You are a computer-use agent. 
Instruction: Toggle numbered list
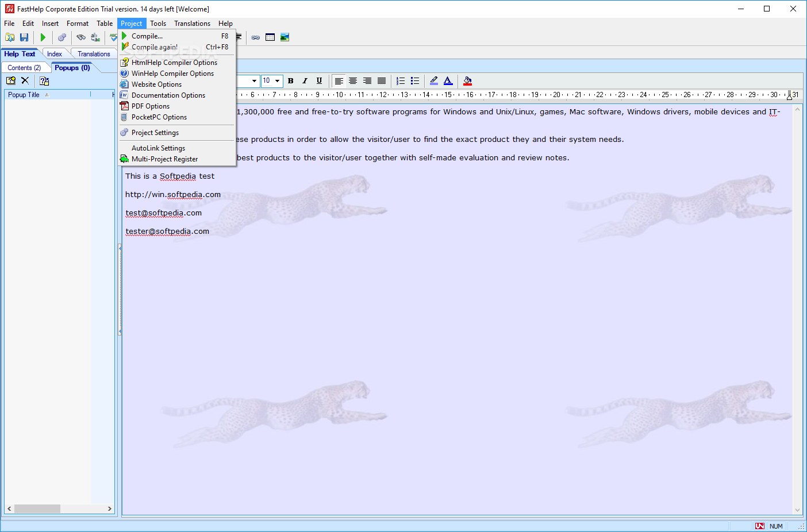[x=401, y=81]
